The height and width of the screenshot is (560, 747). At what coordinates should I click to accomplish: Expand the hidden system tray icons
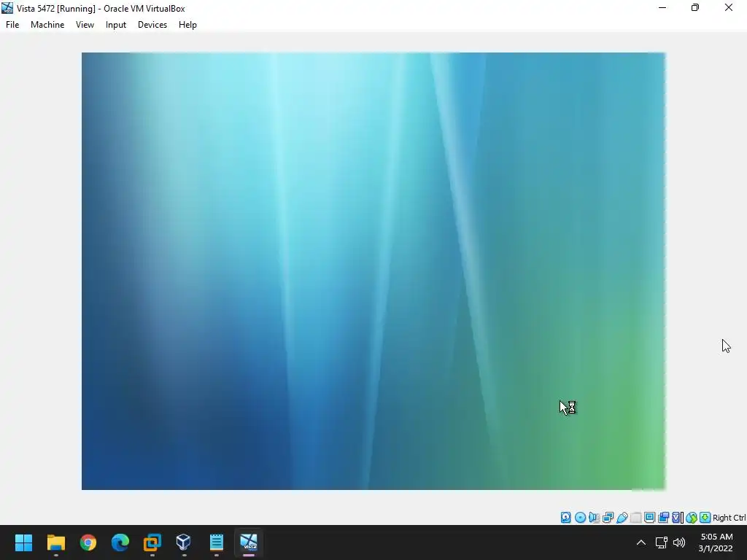pos(641,542)
